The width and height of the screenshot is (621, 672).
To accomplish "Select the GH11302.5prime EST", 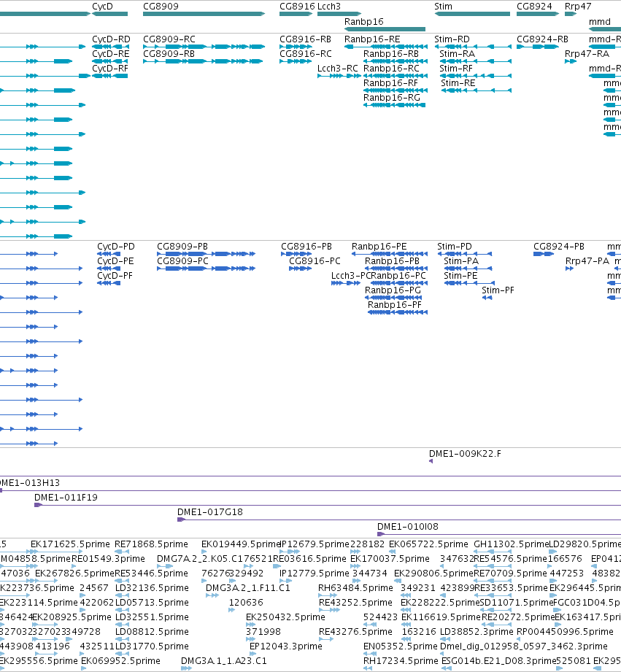I will click(x=493, y=552).
